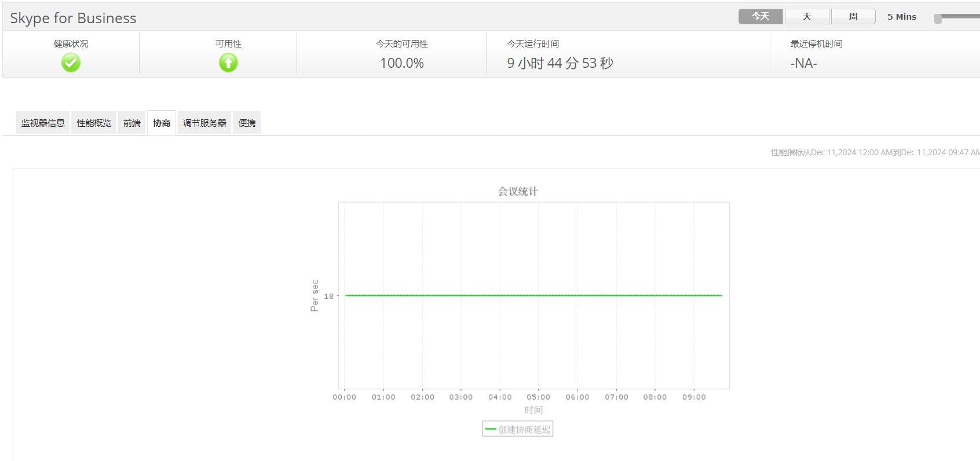Click the green health status checkmark icon
This screenshot has width=980, height=461.
(x=71, y=63)
